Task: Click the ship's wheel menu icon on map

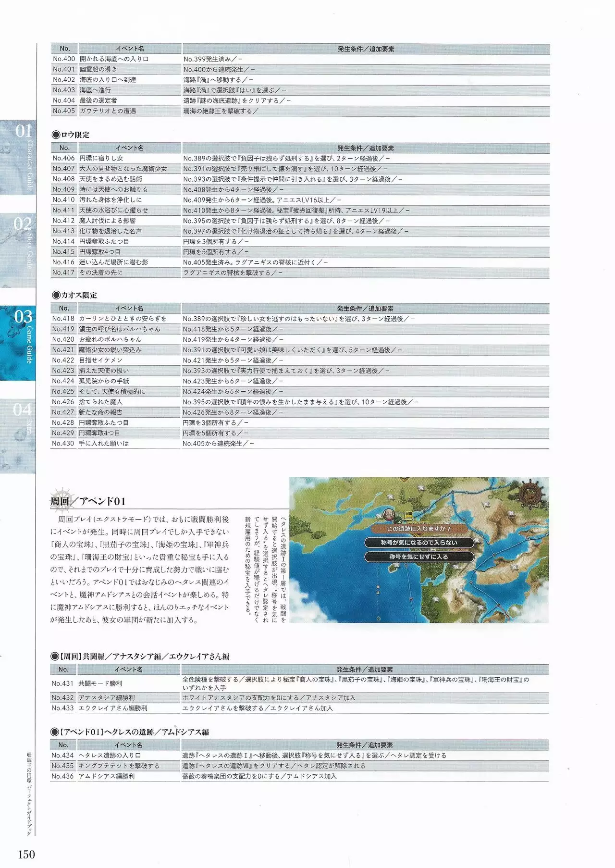Action: [531, 494]
